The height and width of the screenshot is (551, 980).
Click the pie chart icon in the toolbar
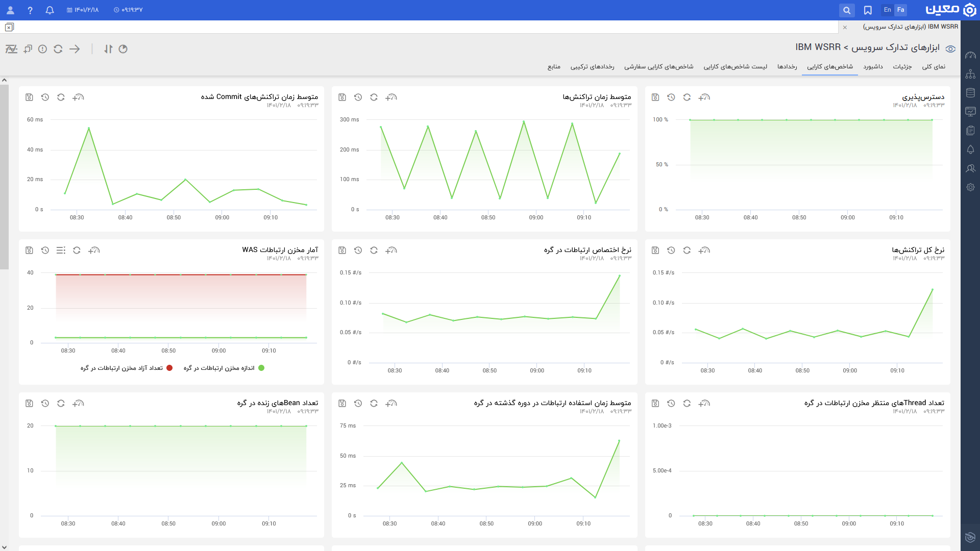123,49
